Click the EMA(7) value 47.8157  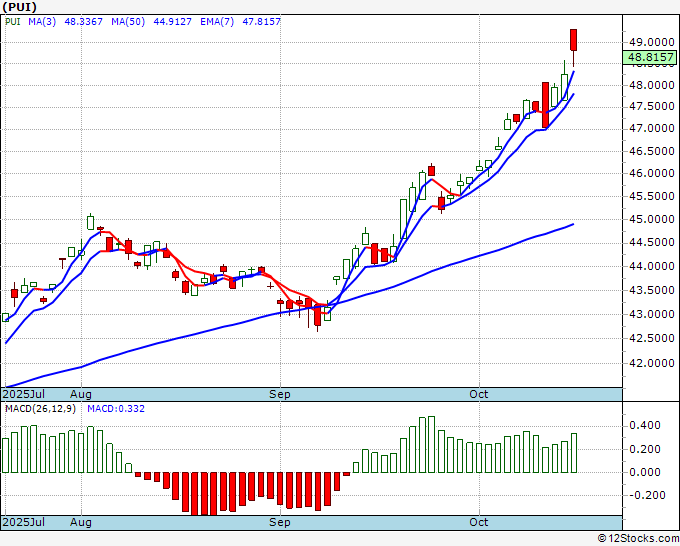[x=262, y=21]
